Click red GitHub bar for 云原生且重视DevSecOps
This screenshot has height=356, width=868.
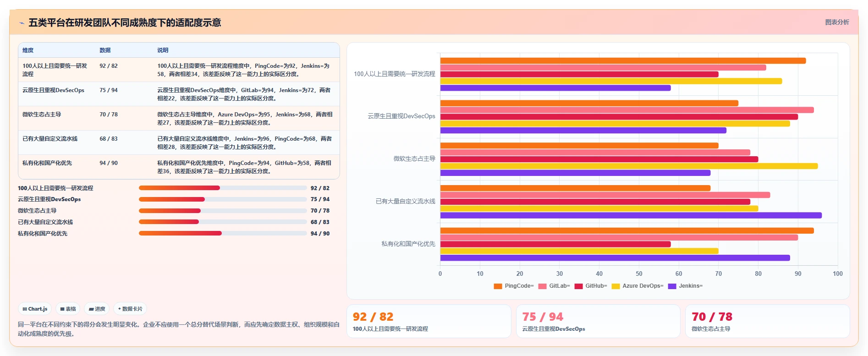[619, 117]
